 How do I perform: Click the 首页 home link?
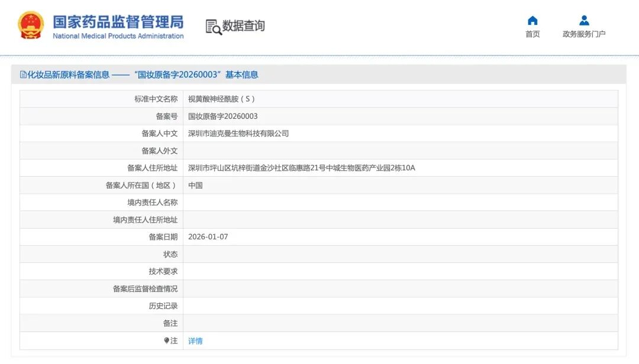click(x=532, y=34)
